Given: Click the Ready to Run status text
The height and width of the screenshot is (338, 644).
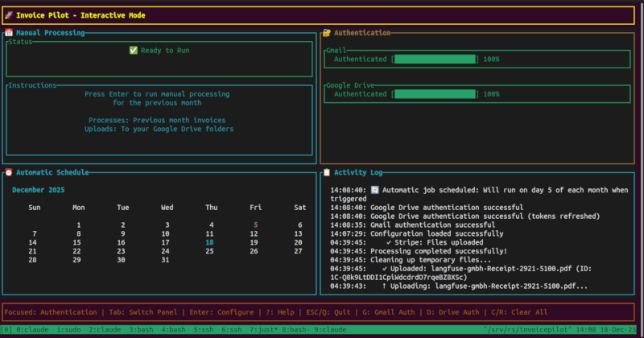Looking at the screenshot, I should pos(165,51).
